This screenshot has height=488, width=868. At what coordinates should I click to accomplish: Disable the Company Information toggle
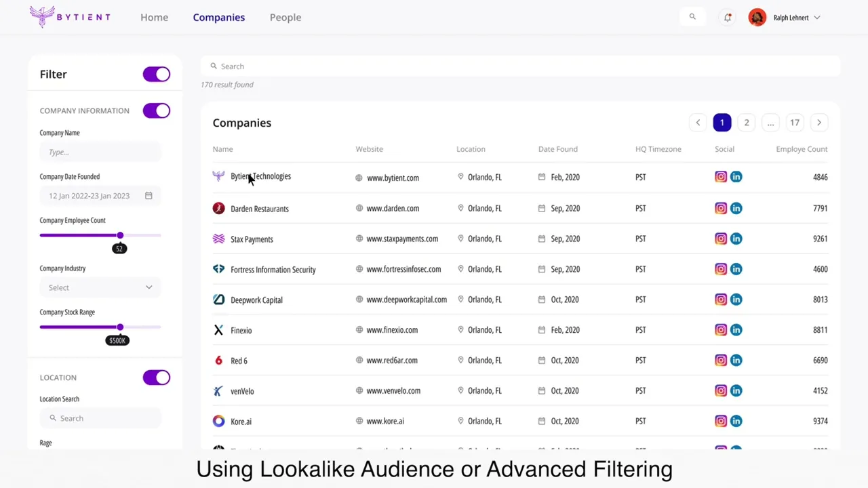(157, 110)
